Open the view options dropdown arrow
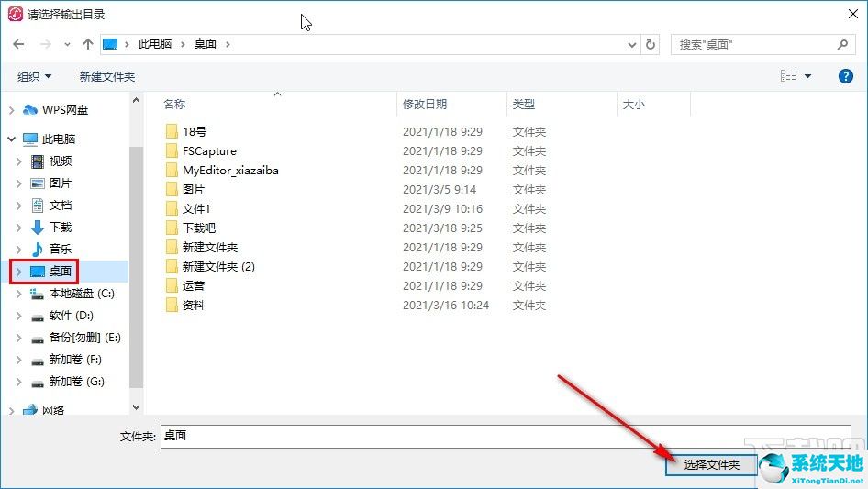 pos(807,76)
